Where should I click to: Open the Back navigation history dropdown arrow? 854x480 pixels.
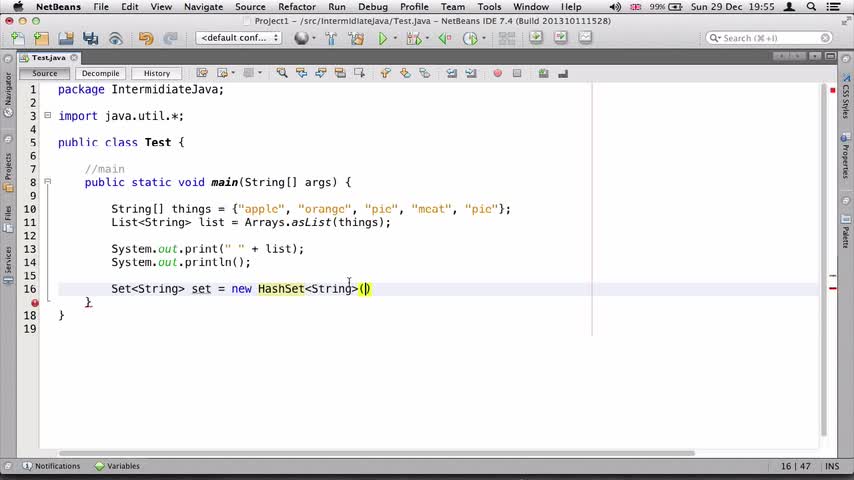point(233,73)
